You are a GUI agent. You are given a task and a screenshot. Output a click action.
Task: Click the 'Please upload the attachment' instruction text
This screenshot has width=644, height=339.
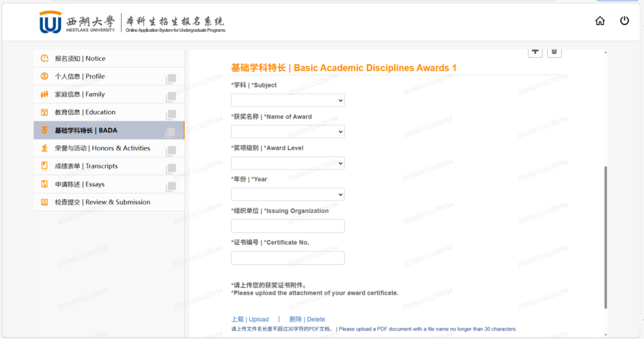[x=315, y=293]
